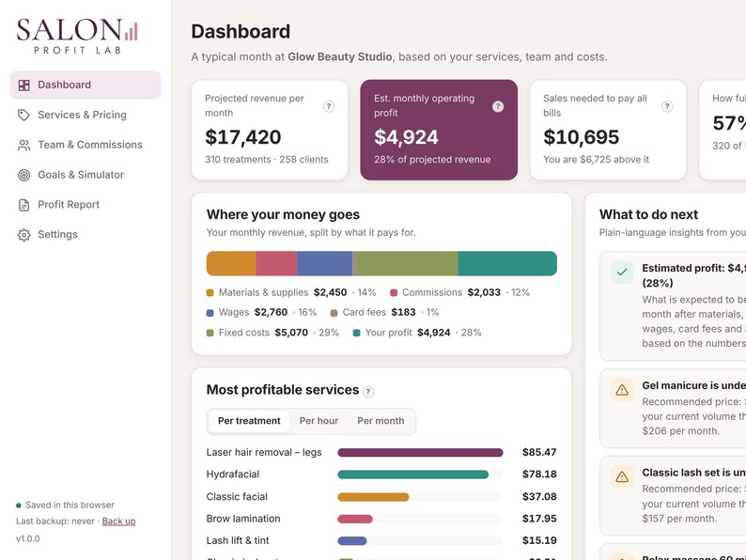Screen dimensions: 746x560
Task: Click the Lash lift & tint blue bar
Action: (352, 541)
